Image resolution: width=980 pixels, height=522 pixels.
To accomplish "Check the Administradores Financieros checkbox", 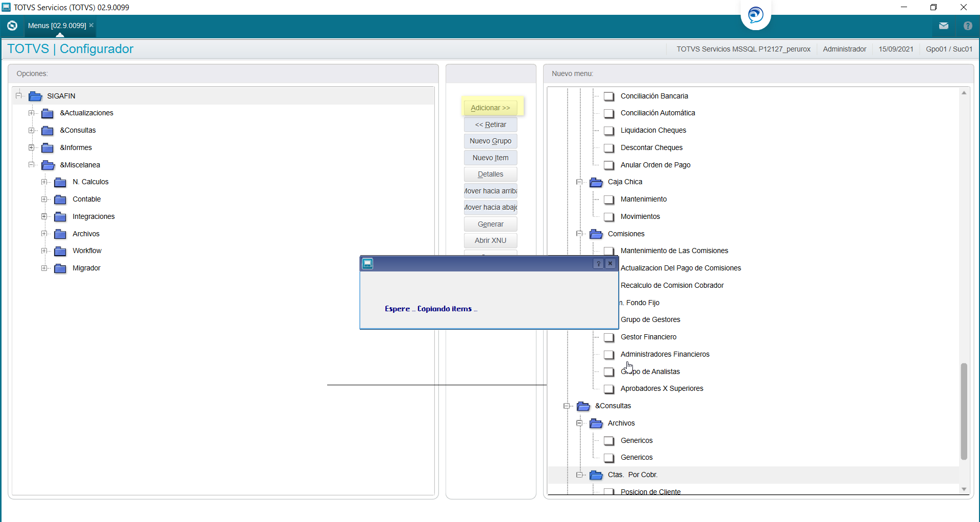I will click(x=609, y=355).
